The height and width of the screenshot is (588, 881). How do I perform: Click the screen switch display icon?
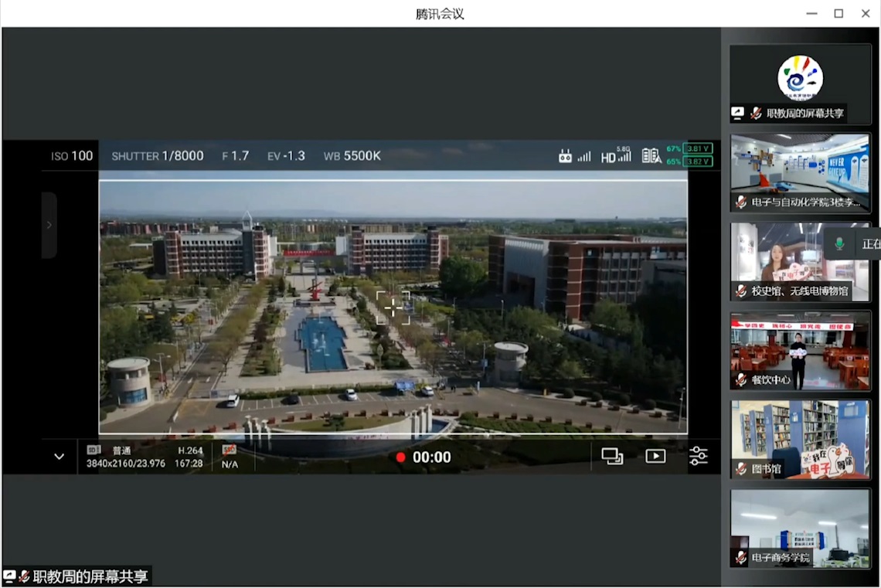point(612,457)
